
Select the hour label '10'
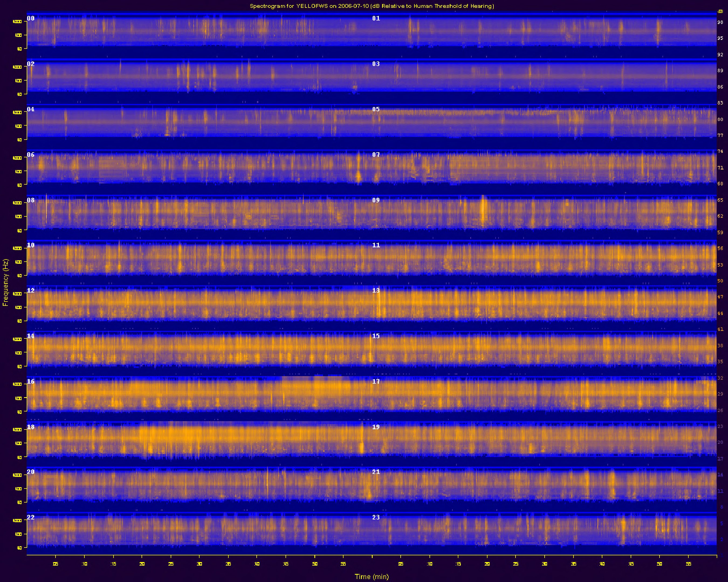pos(31,245)
